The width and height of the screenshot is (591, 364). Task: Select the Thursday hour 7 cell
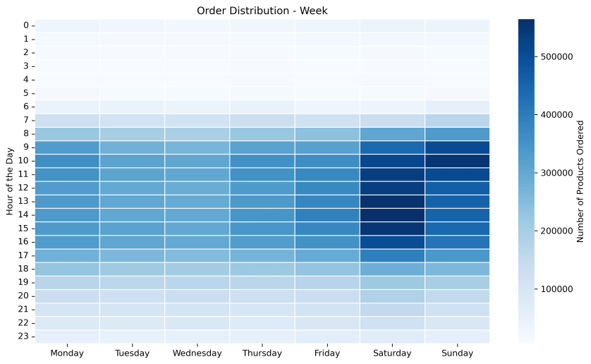pyautogui.click(x=262, y=120)
